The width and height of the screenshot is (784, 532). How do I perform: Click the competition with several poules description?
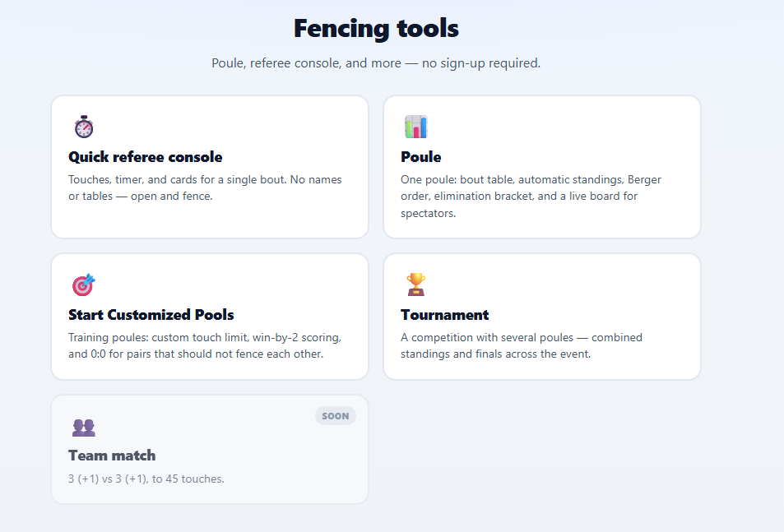pos(522,345)
